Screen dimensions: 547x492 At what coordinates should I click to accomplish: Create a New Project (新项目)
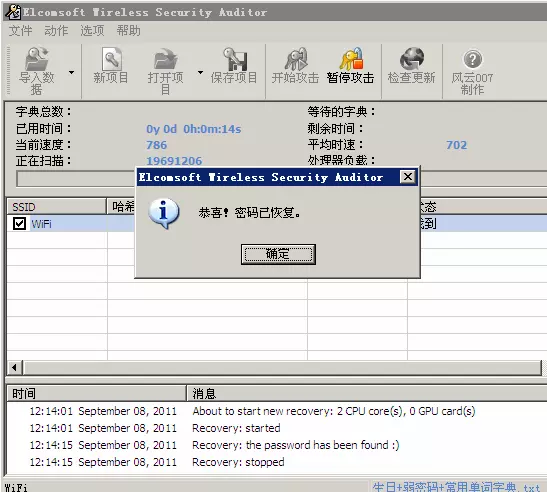[x=111, y=66]
